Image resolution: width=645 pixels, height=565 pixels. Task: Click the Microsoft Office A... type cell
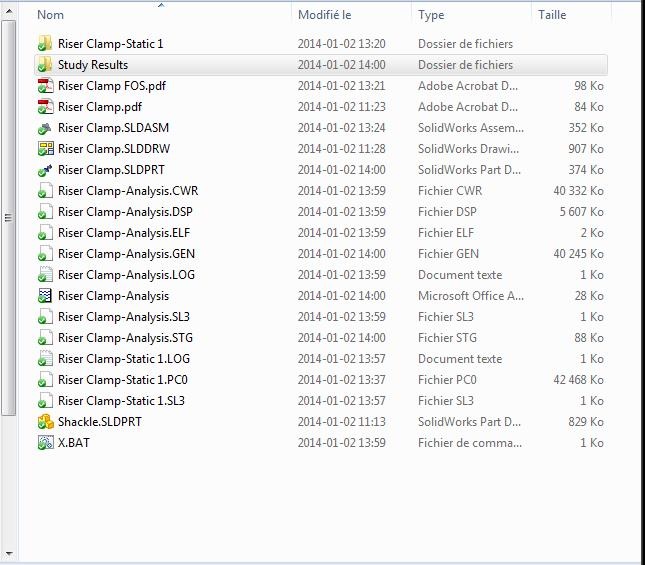point(471,296)
